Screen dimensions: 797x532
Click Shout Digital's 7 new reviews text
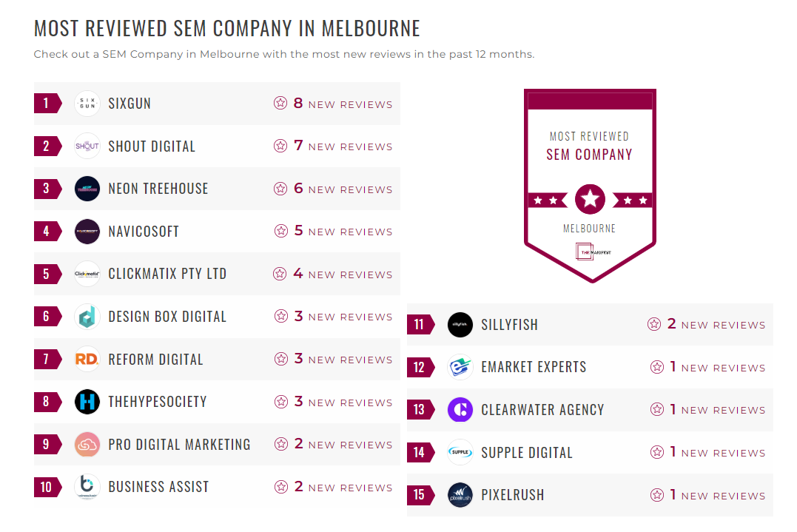tap(342, 147)
